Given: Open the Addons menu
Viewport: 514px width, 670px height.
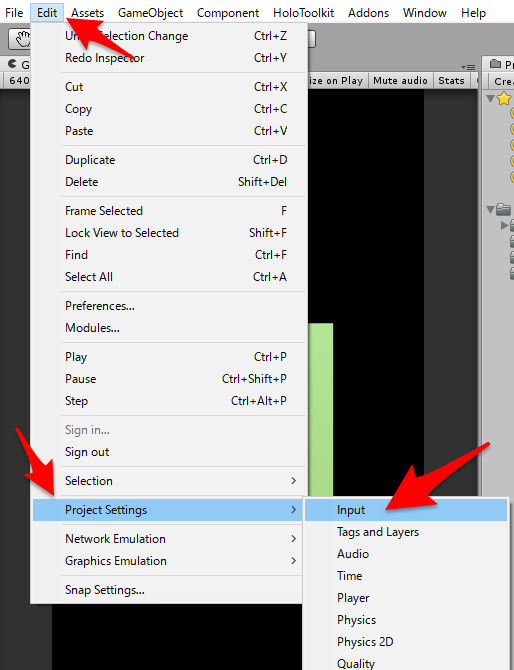Looking at the screenshot, I should click(x=368, y=13).
